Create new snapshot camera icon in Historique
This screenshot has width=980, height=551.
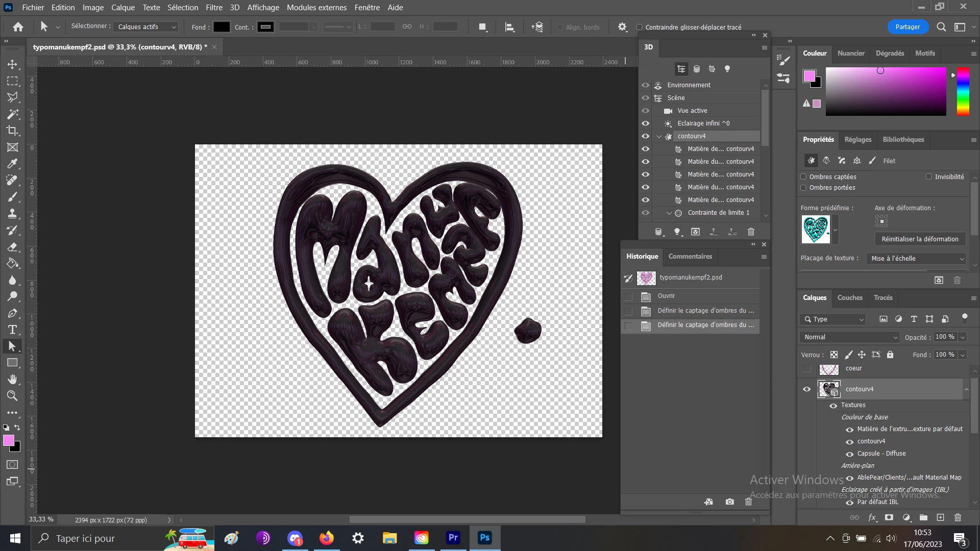pos(729,502)
